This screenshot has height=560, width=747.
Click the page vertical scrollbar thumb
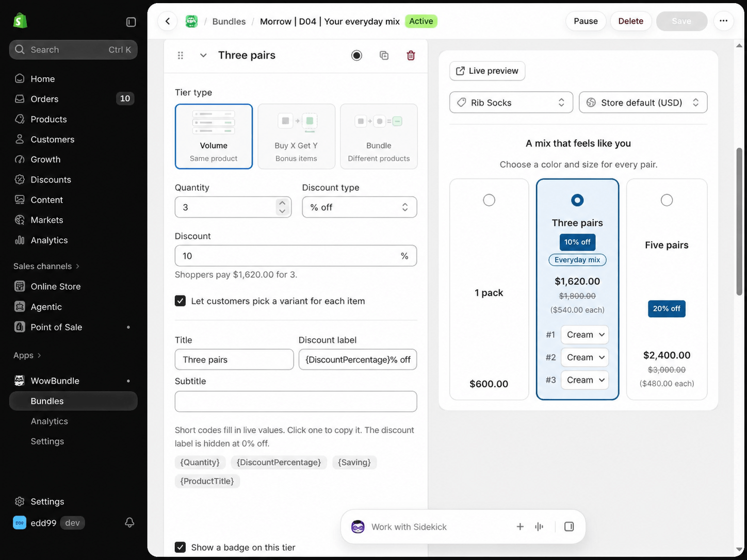pos(739,222)
